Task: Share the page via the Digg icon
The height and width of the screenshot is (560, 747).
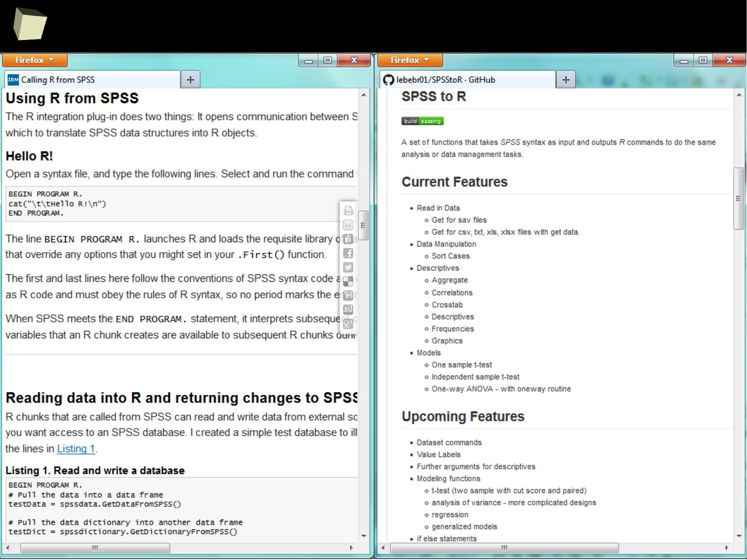Action: click(348, 239)
